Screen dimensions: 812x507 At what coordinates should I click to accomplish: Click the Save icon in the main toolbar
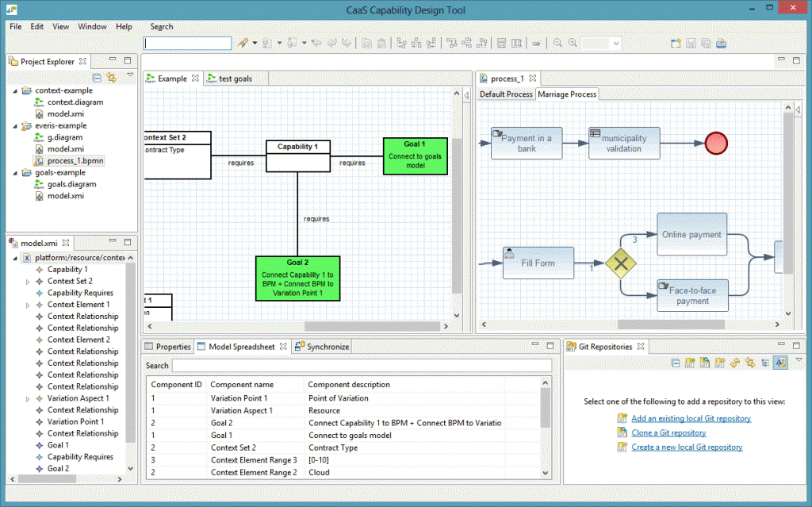click(691, 42)
